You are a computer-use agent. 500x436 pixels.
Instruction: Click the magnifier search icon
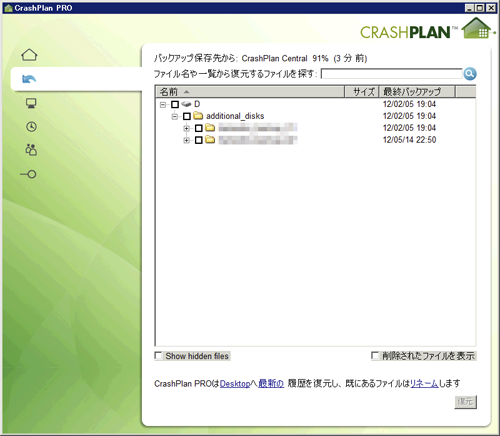pyautogui.click(x=470, y=74)
